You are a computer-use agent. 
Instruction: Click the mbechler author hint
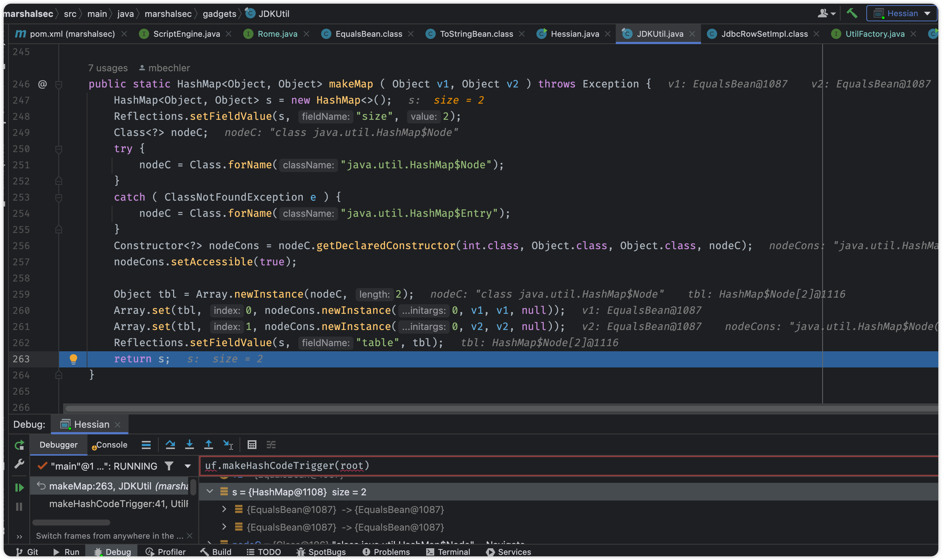(x=165, y=68)
